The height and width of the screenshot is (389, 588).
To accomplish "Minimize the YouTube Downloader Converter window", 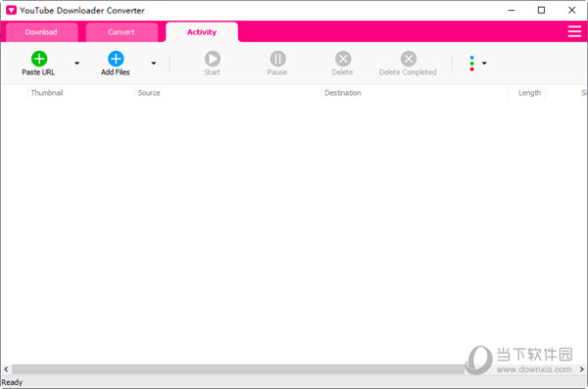I will click(x=512, y=10).
